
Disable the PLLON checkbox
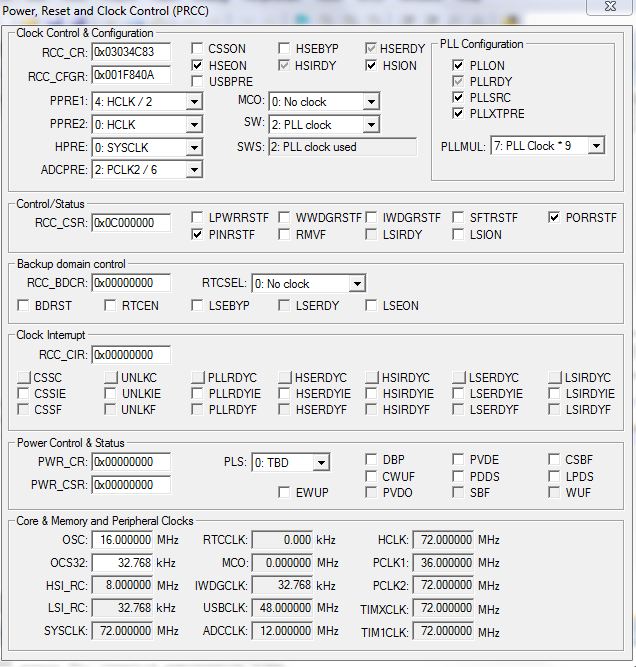(458, 65)
